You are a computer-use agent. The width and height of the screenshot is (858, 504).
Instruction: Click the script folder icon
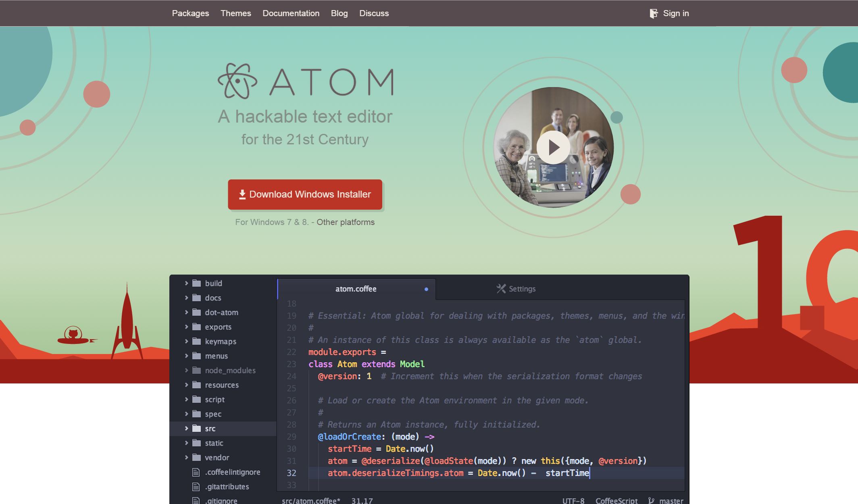click(196, 399)
